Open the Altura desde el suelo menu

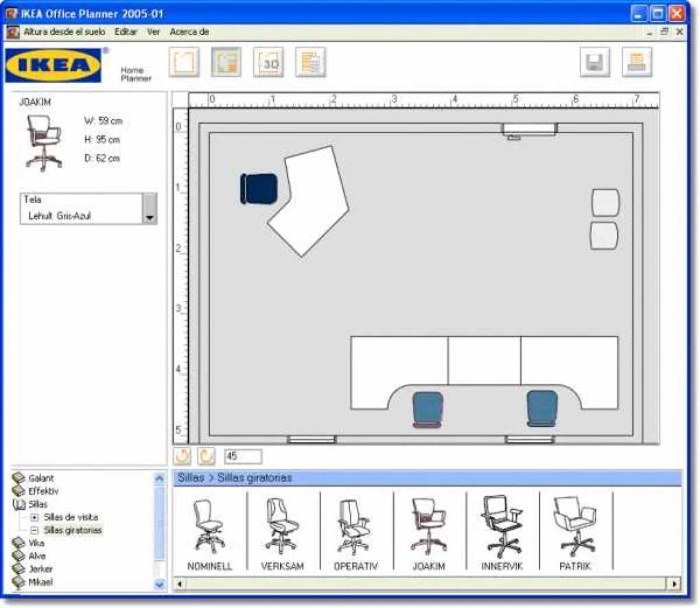65,32
